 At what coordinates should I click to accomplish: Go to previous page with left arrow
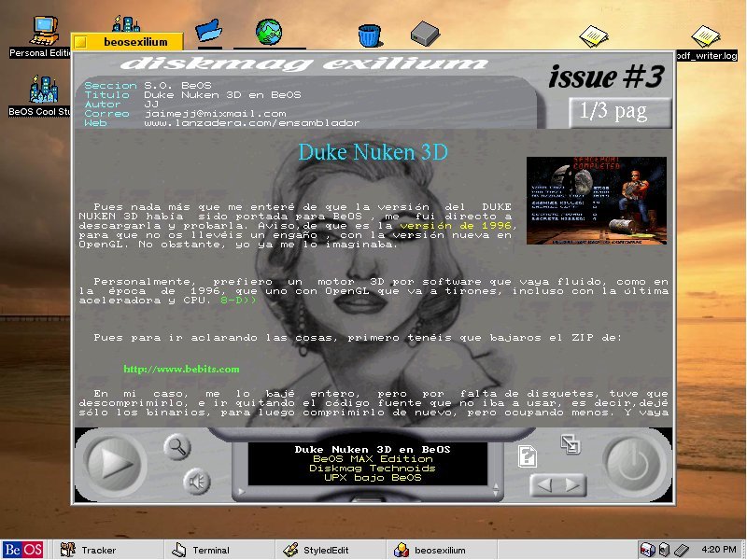544,485
